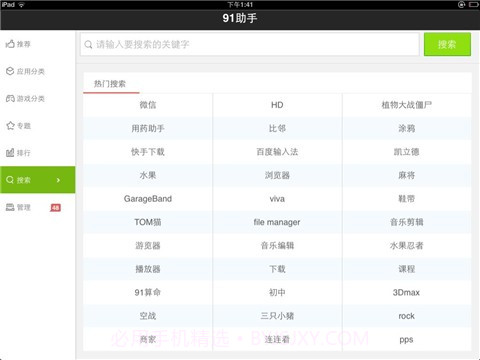480x360 pixels.
Task: Click the box icon beside 应用分类
Action: 10,71
